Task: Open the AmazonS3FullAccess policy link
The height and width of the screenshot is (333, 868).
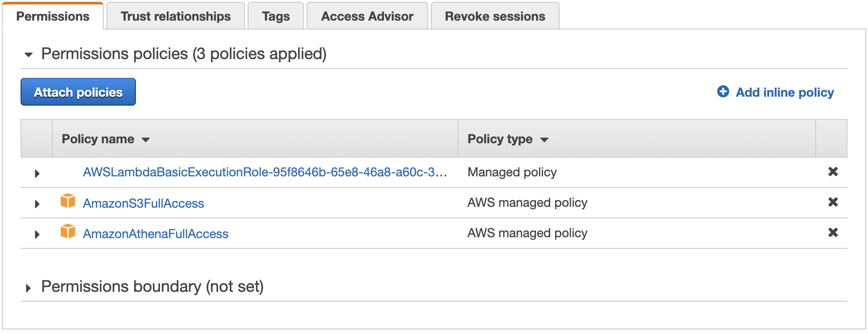Action: (x=143, y=203)
